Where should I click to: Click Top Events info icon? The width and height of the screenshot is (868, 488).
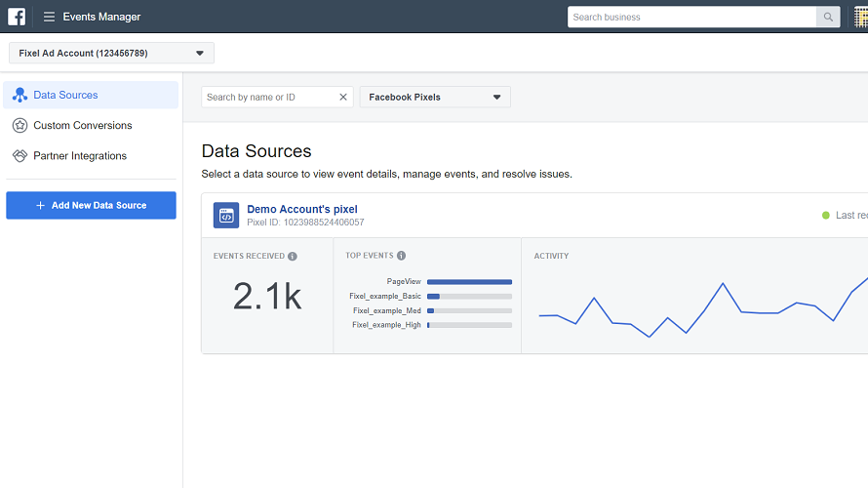(401, 256)
